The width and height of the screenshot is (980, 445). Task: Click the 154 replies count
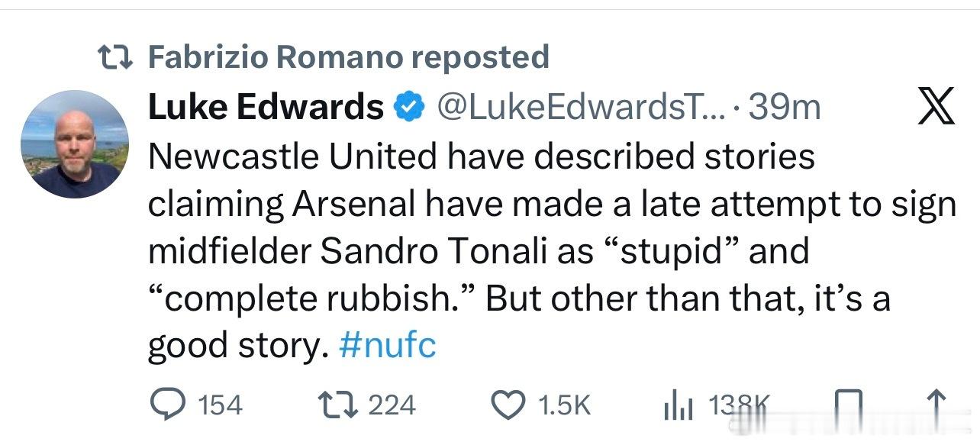pos(220,405)
